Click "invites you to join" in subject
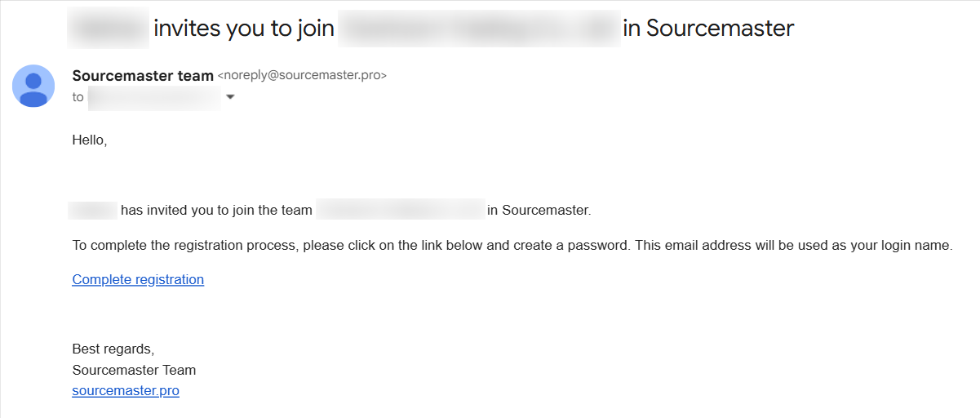The height and width of the screenshot is (418, 980). [244, 29]
